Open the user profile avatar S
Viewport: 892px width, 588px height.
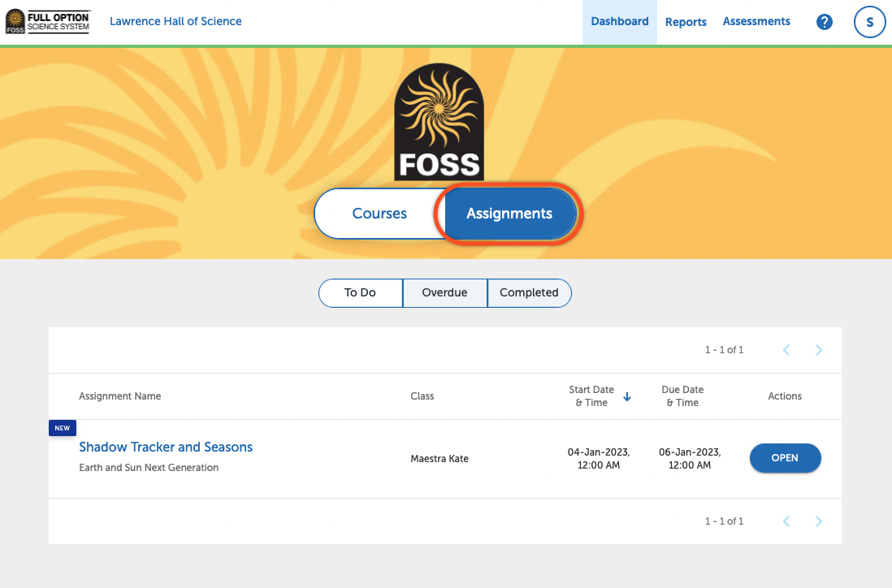[x=869, y=22]
